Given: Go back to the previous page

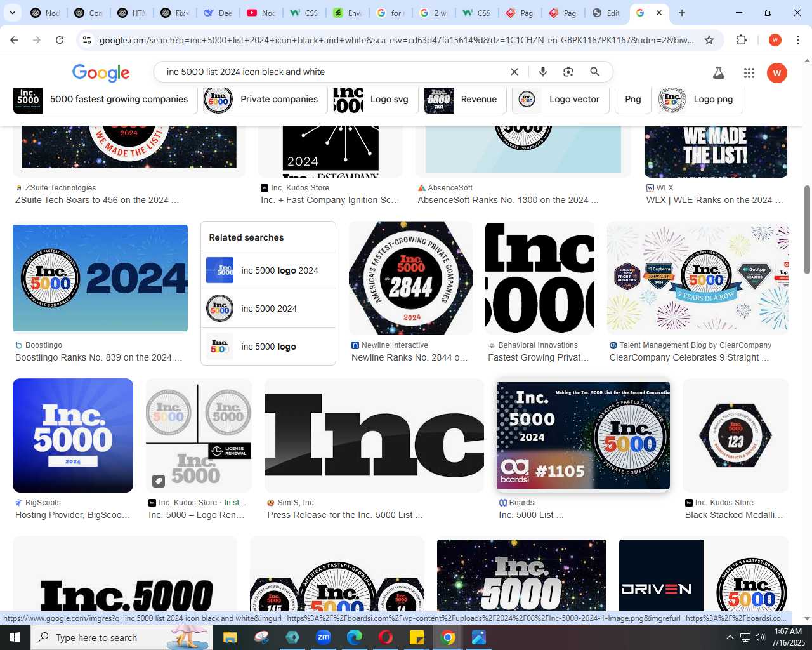Looking at the screenshot, I should point(14,40).
